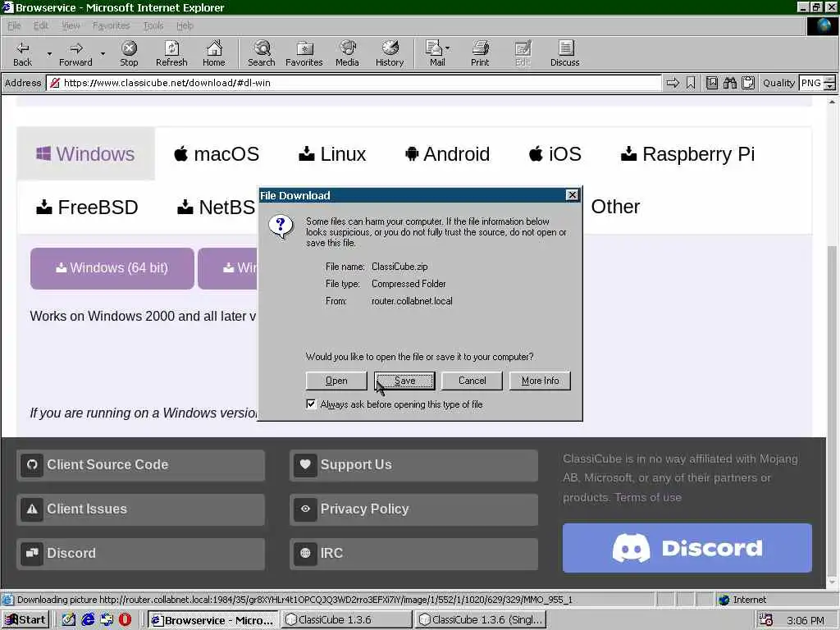Viewport: 840px width, 630px height.
Task: Open the File menu
Action: [14, 25]
